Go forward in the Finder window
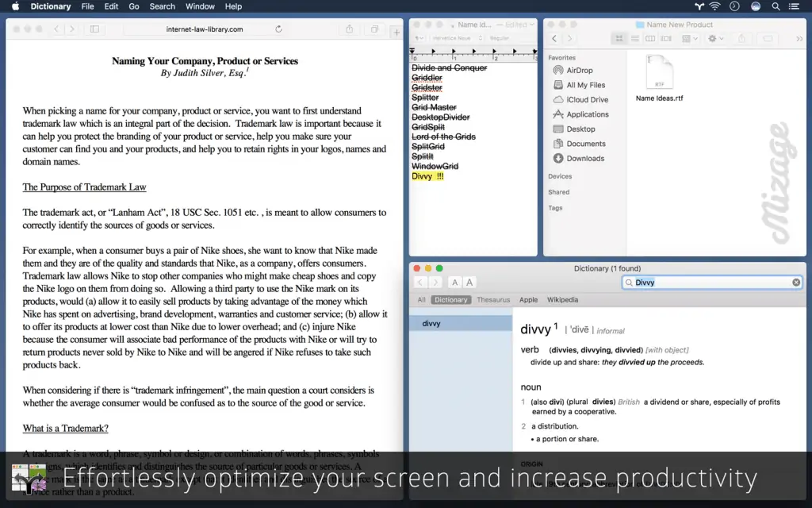 click(x=569, y=38)
